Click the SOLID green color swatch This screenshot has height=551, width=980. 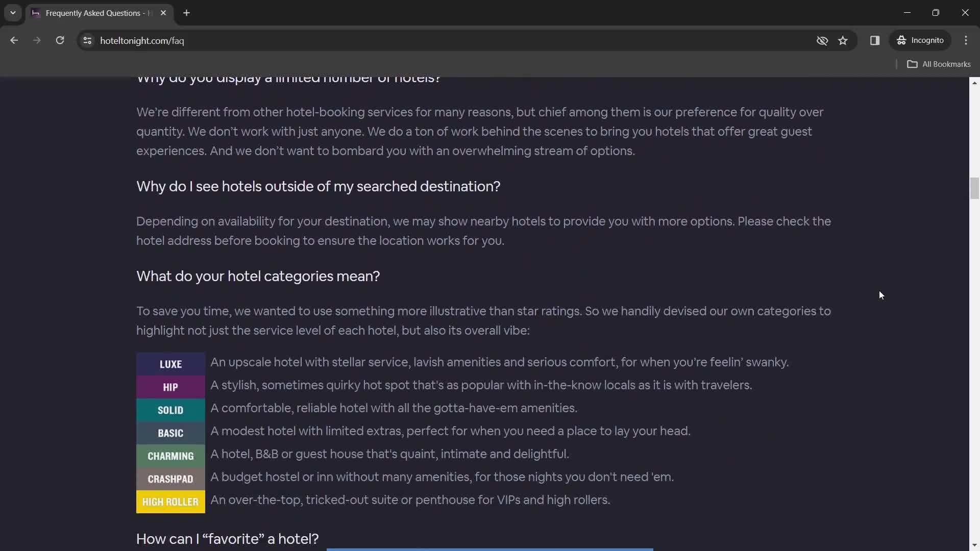[x=170, y=410]
